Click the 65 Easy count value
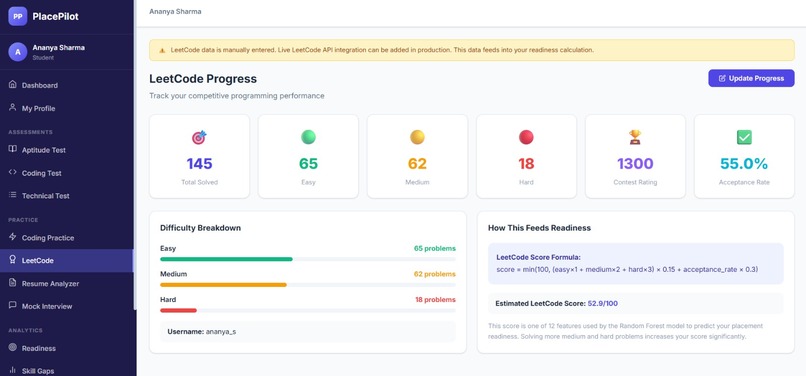The height and width of the screenshot is (376, 806). [x=308, y=164]
